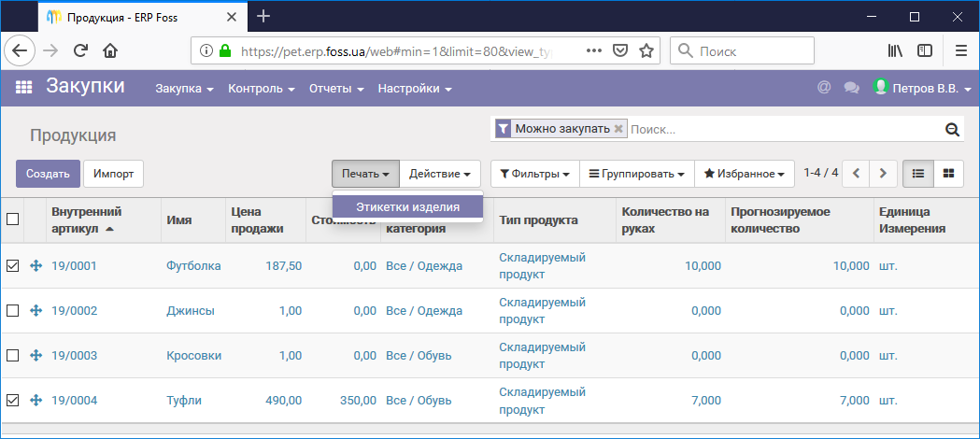
Task: Click price 490,00 in Туфли row
Action: click(282, 401)
